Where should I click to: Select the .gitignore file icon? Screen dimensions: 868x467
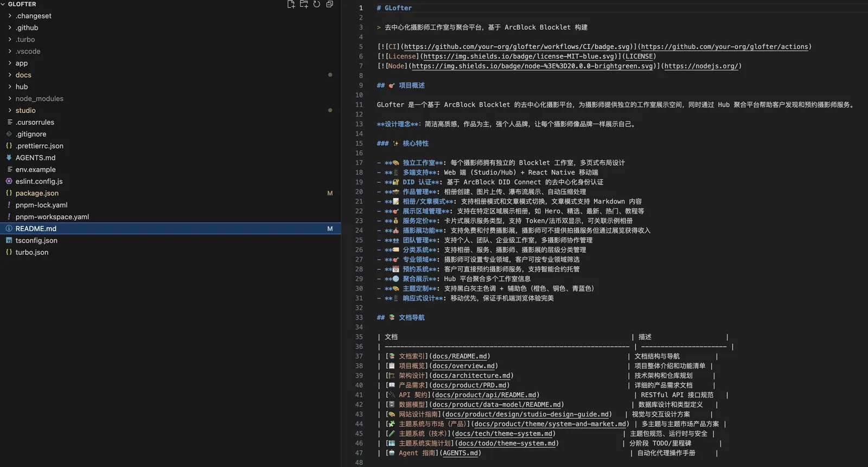pyautogui.click(x=9, y=134)
